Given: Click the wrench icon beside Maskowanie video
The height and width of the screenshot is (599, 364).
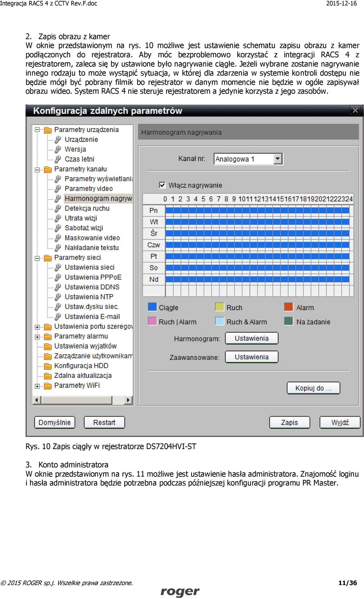Looking at the screenshot, I should point(58,238).
